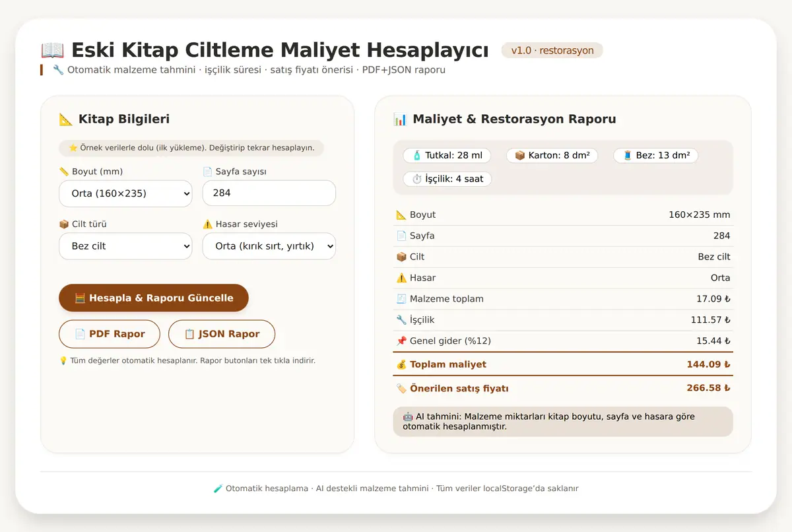
Task: Click the bar chart icon beside Maliyet & Restorasyon Raporu
Action: [400, 119]
